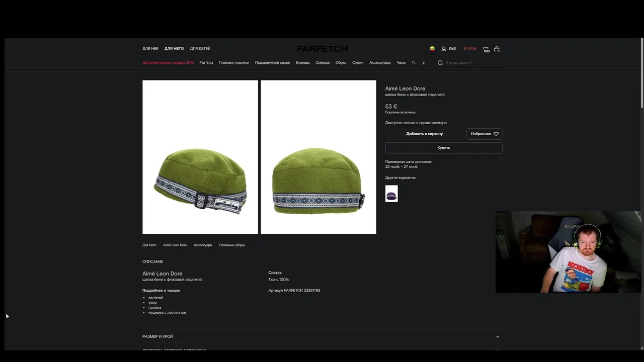Click the search magnifier icon
Screen dimensions: 644x362
440,63
